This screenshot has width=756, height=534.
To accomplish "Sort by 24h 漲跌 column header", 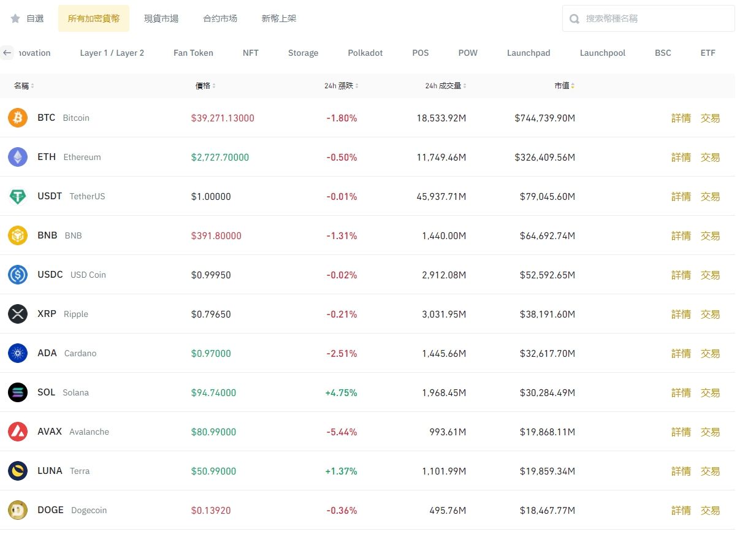I will pyautogui.click(x=342, y=86).
